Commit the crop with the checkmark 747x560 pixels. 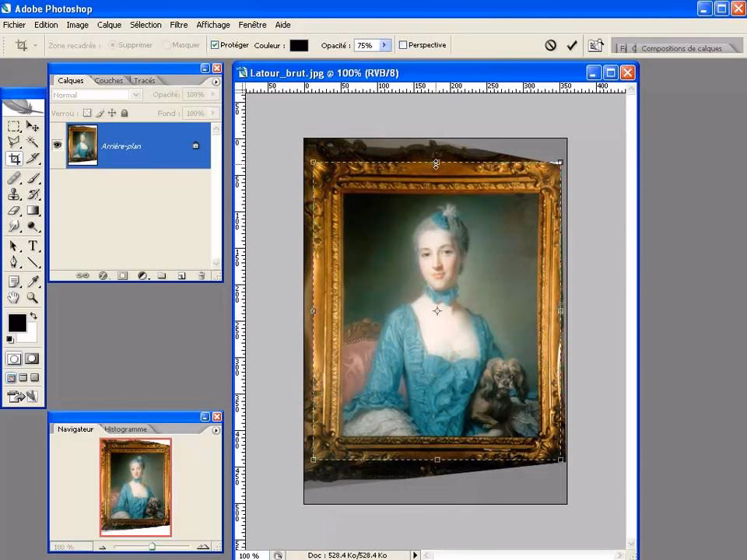571,44
